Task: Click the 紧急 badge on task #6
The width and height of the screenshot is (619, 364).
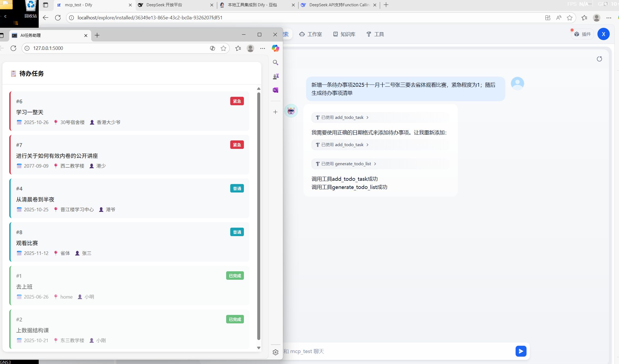Action: pyautogui.click(x=237, y=101)
